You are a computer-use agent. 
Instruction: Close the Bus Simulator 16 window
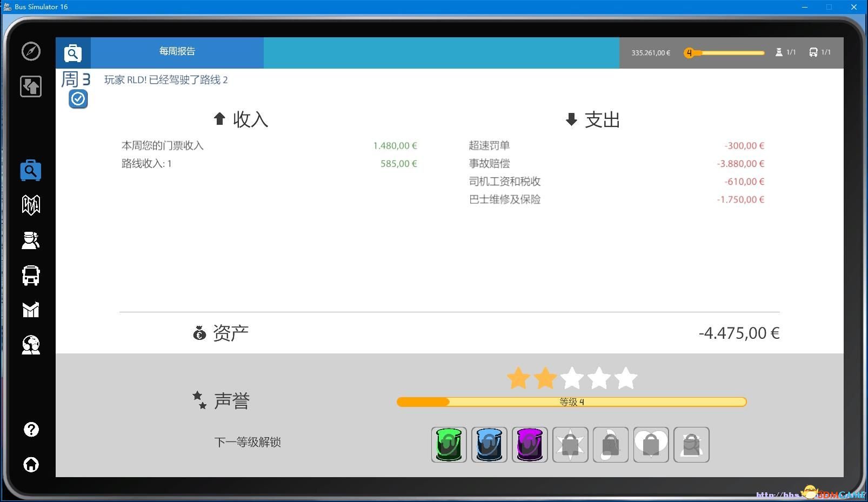tap(854, 7)
